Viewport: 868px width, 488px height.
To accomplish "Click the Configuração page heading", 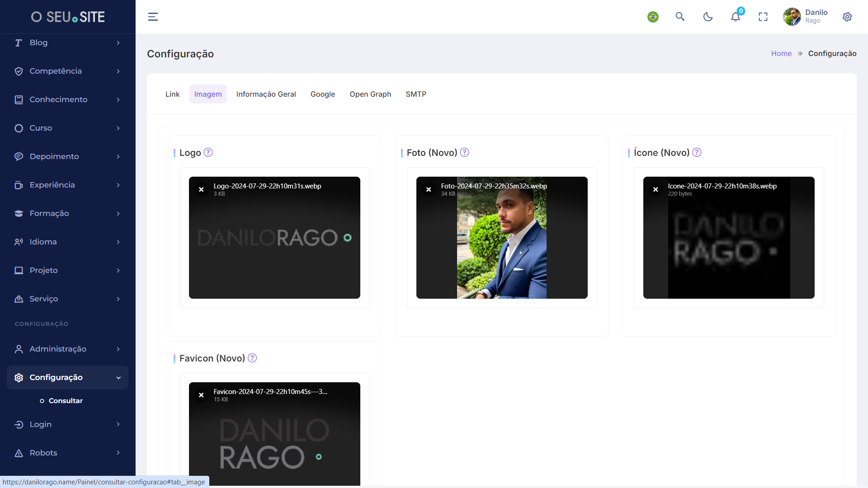I will (x=180, y=54).
